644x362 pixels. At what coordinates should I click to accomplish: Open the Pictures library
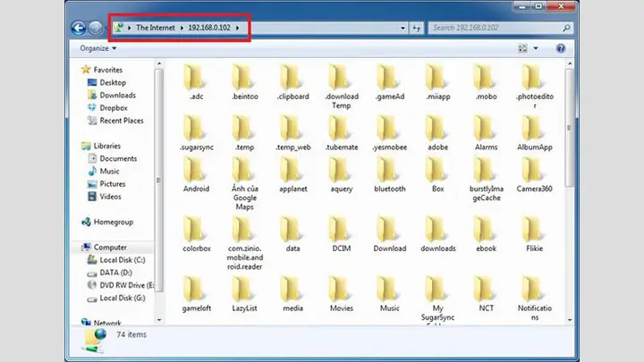(106, 184)
